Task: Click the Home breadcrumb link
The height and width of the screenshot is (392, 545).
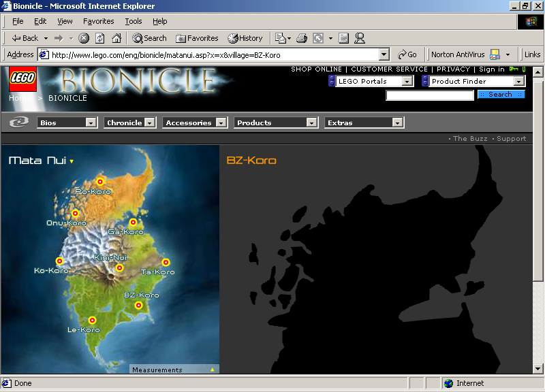Action: coord(20,98)
